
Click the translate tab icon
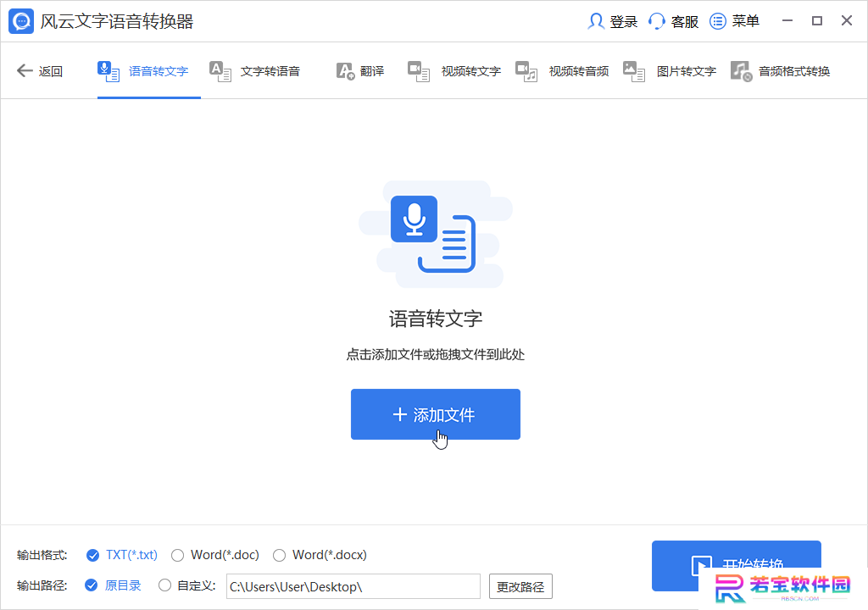click(346, 71)
